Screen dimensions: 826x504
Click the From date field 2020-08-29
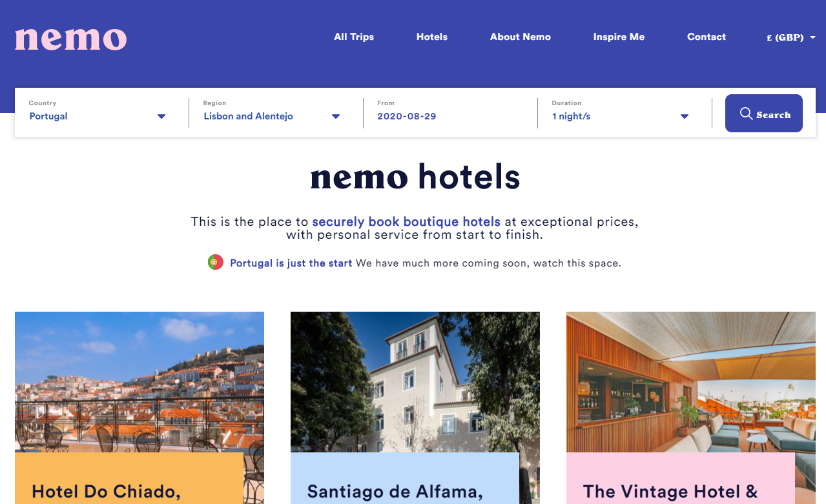tap(450, 117)
